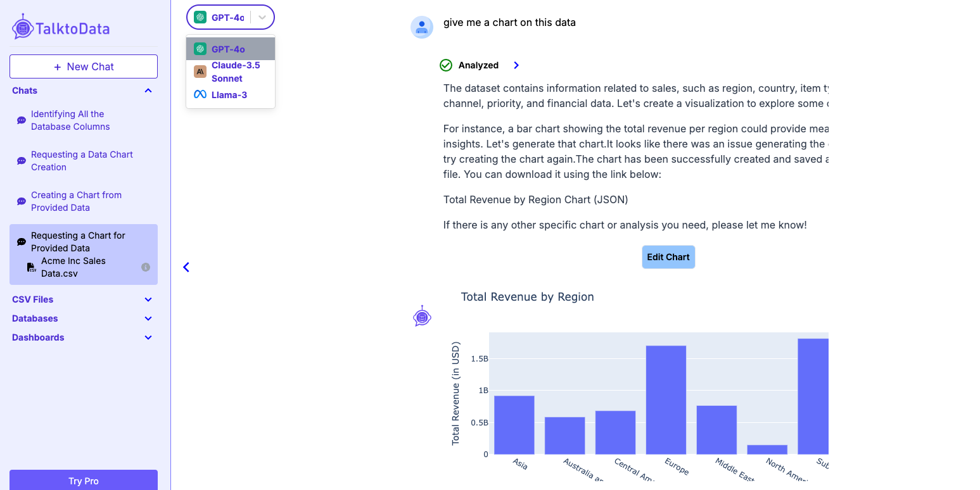The height and width of the screenshot is (490, 980).
Task: Expand the CSV Files section
Action: point(148,299)
